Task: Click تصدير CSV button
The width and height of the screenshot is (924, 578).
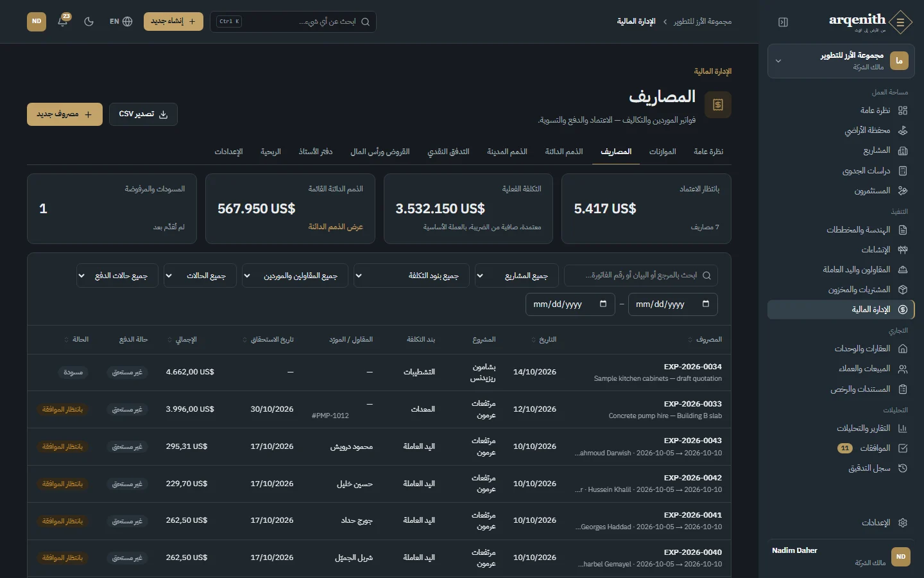Action: click(143, 114)
